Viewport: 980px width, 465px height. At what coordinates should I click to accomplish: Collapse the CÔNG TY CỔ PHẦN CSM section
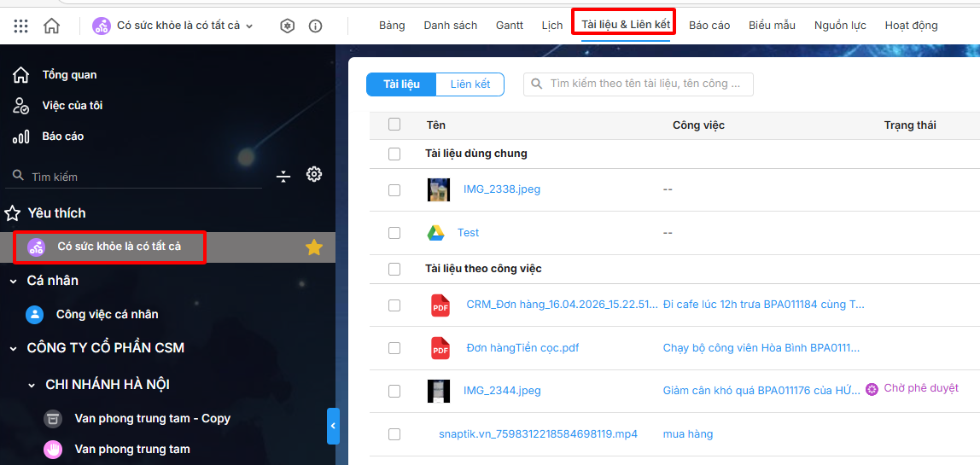13,348
